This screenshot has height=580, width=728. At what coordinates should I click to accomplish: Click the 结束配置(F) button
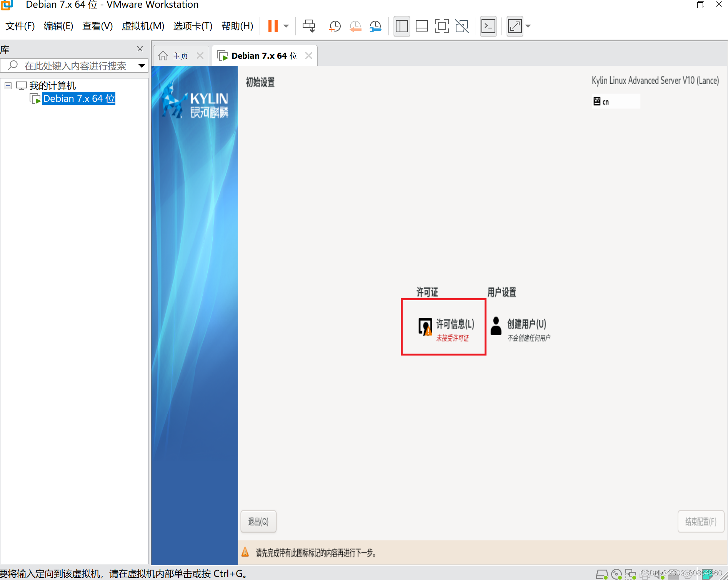(701, 522)
